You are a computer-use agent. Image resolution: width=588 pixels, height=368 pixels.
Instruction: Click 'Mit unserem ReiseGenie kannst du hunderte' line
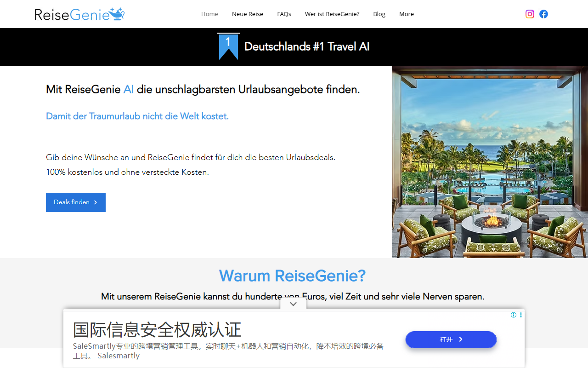click(x=293, y=297)
